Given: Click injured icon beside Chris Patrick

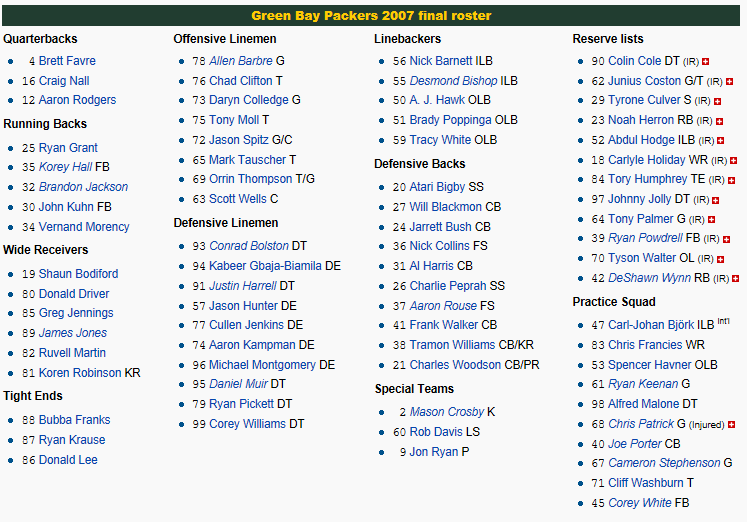Looking at the screenshot, I should [732, 424].
